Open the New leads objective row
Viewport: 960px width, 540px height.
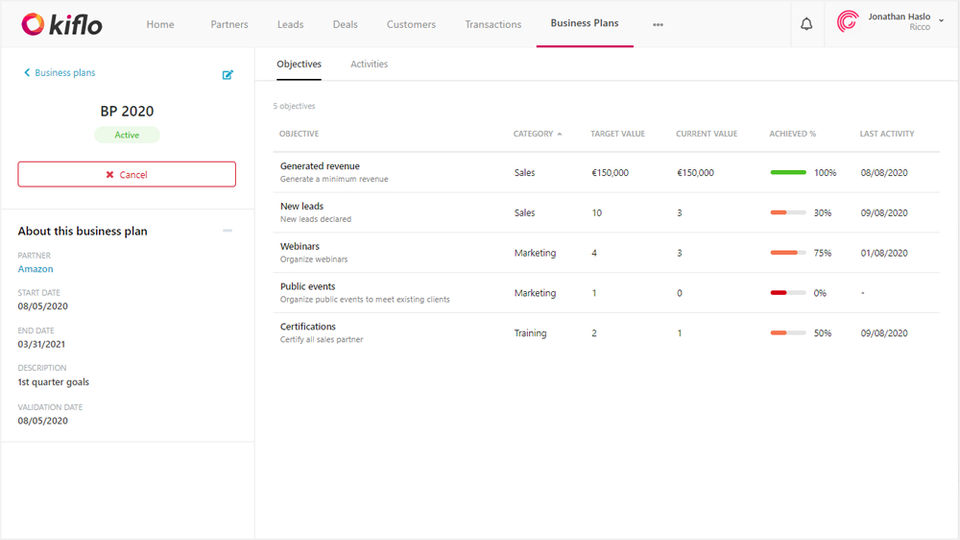click(x=302, y=207)
